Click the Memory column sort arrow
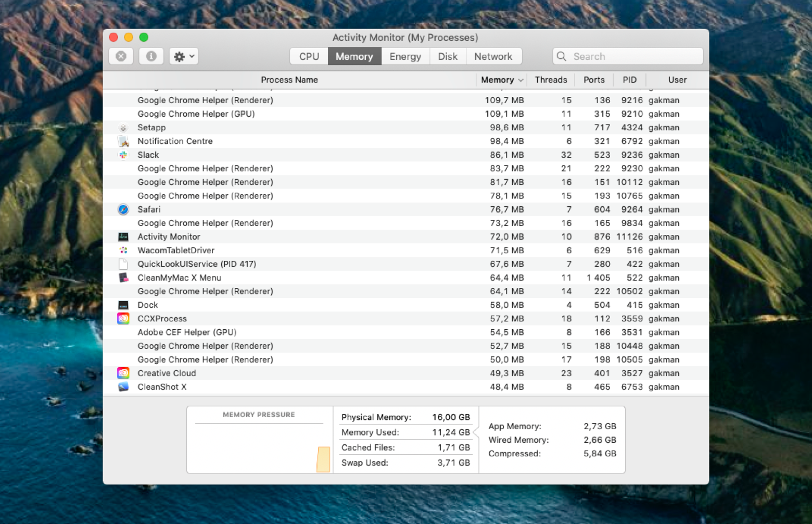Image resolution: width=812 pixels, height=524 pixels. click(x=522, y=80)
